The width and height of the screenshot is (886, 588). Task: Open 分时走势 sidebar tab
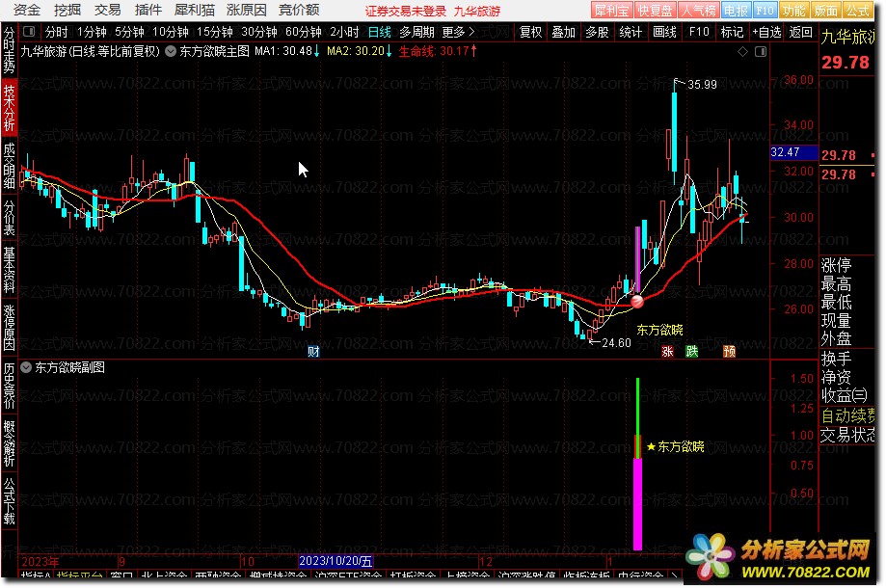pos(9,50)
